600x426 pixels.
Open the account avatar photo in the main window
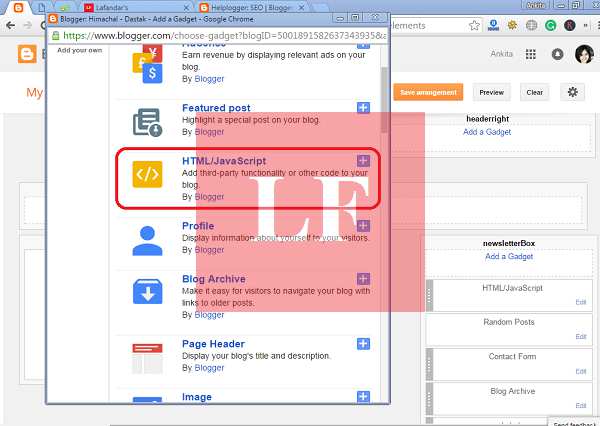[584, 54]
